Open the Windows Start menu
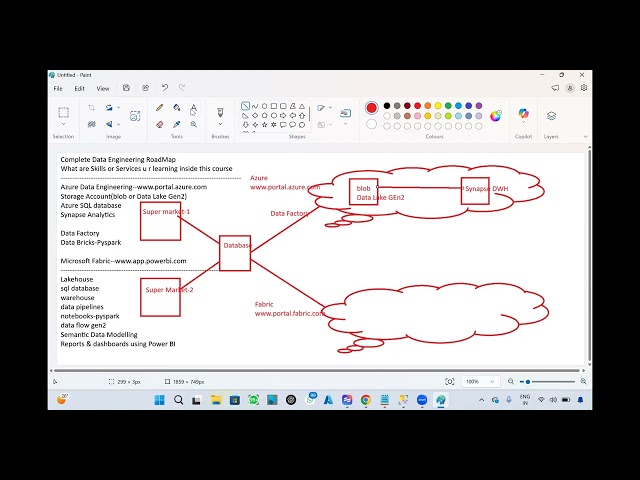The height and width of the screenshot is (480, 640). (160, 400)
